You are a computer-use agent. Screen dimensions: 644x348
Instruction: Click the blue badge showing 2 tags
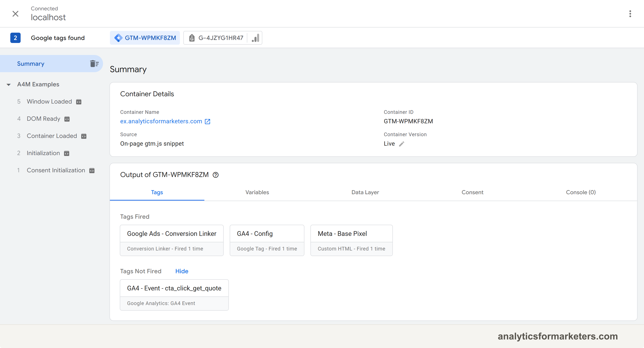[15, 38]
